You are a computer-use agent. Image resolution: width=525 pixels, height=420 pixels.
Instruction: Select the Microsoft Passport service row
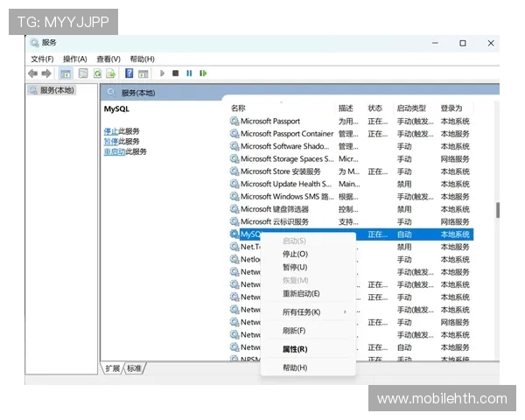pyautogui.click(x=351, y=121)
